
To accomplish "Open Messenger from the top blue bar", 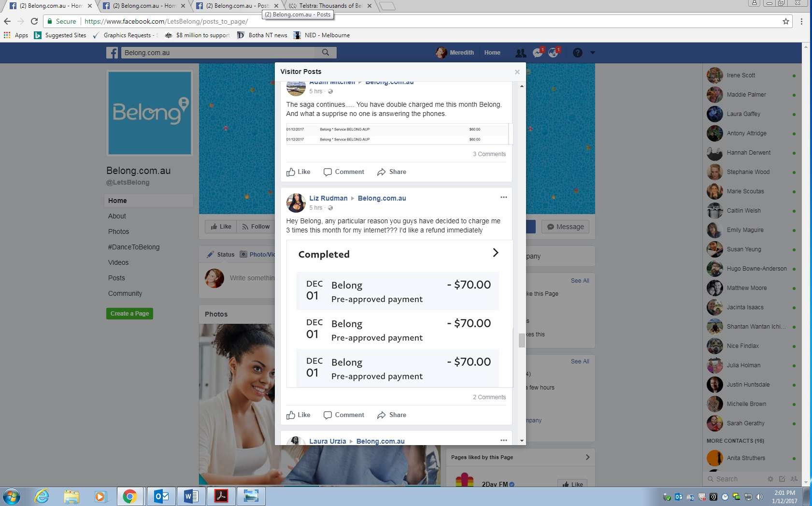I will tap(538, 53).
